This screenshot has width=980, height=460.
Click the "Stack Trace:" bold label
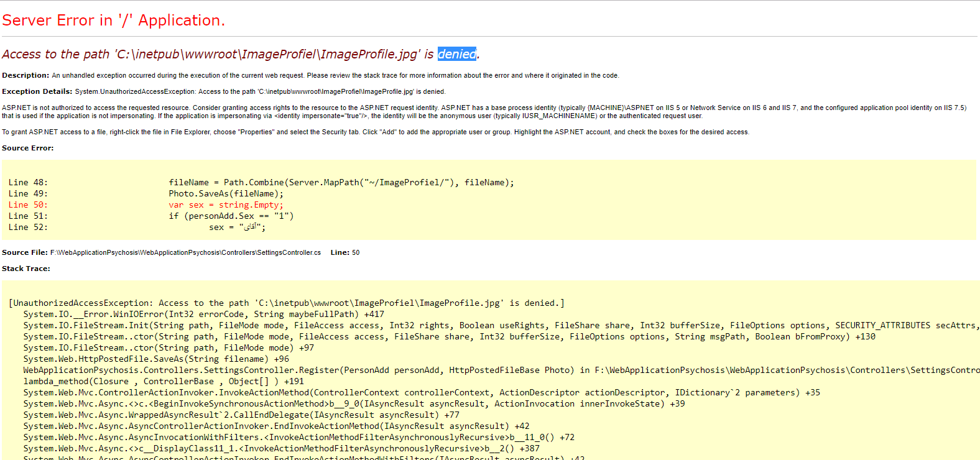[26, 269]
